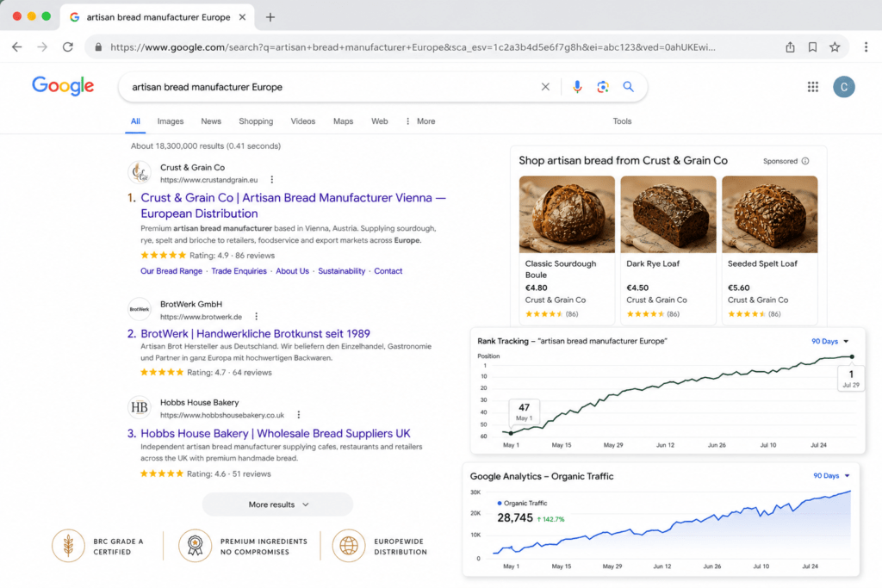Click the €5.60 price on spelt card
Viewport: 882px width, 588px height.
click(738, 288)
